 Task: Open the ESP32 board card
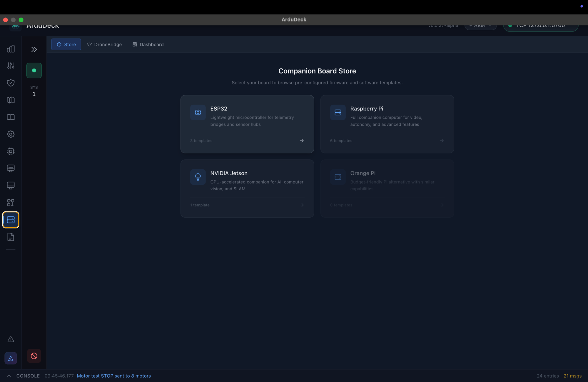point(247,124)
